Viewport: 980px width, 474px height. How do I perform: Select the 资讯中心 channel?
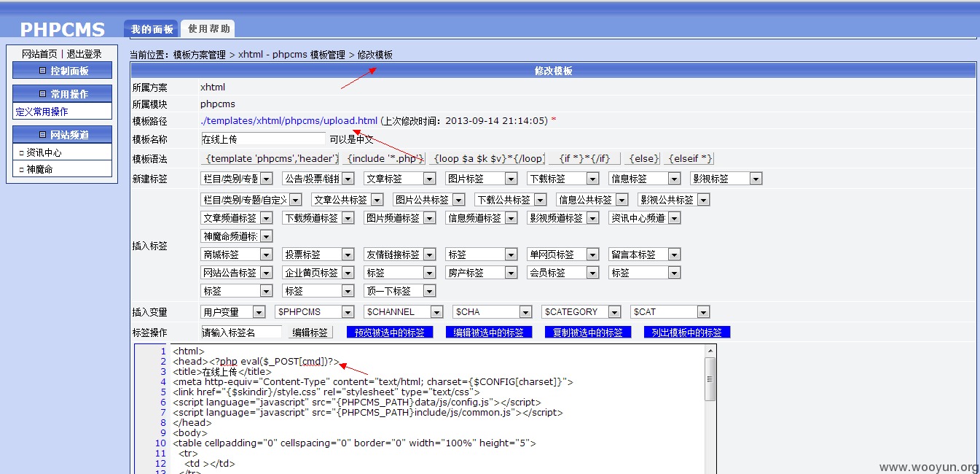pos(44,153)
